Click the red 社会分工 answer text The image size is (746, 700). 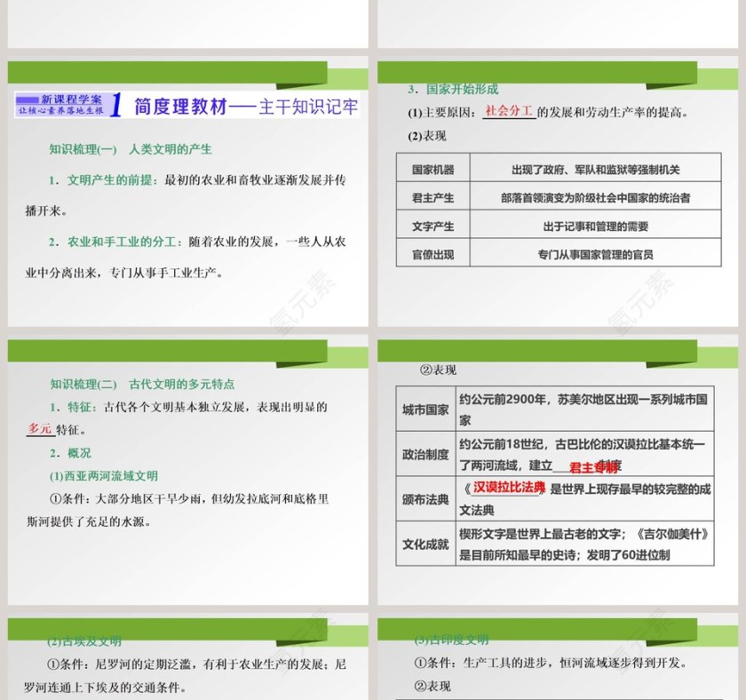tap(509, 112)
